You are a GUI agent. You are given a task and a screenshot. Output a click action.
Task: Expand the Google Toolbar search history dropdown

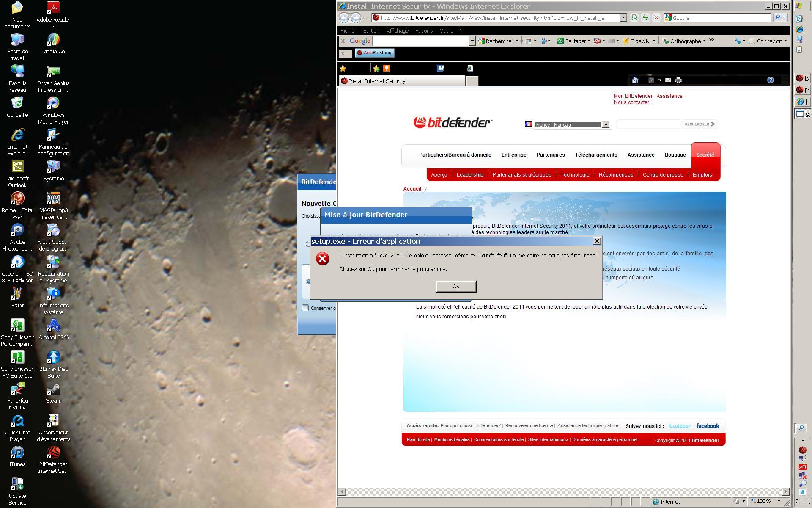pos(472,41)
